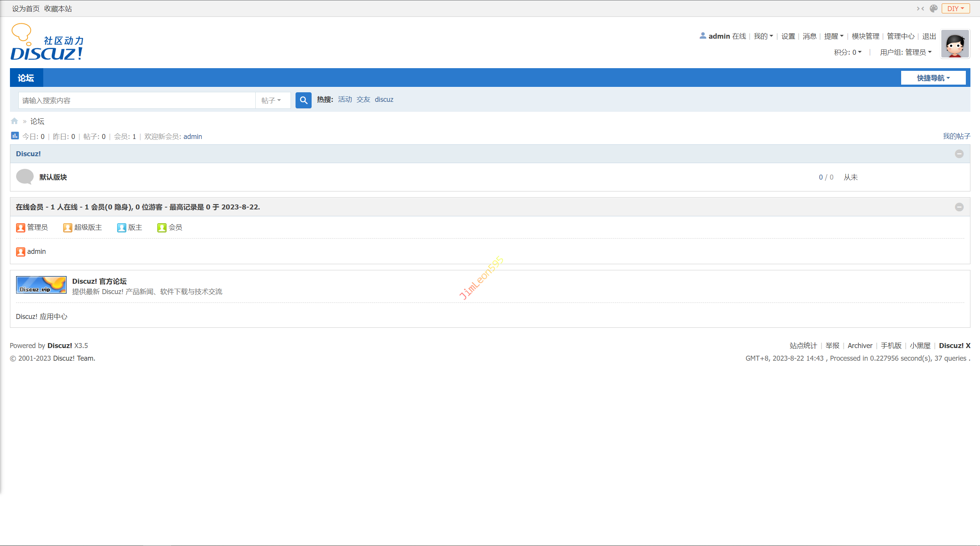
Task: Open the 管理中心 link
Action: coord(900,36)
